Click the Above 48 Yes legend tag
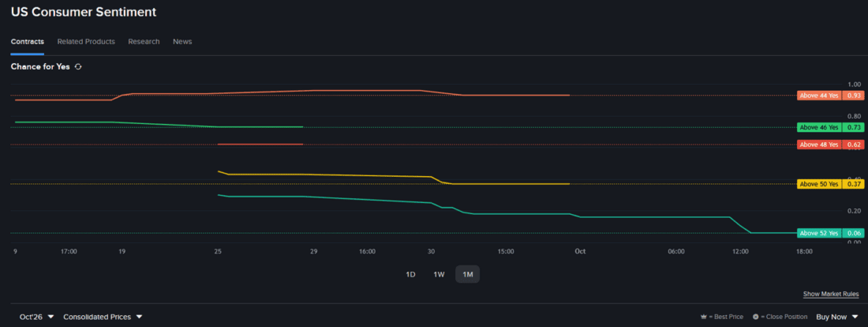 [x=819, y=145]
